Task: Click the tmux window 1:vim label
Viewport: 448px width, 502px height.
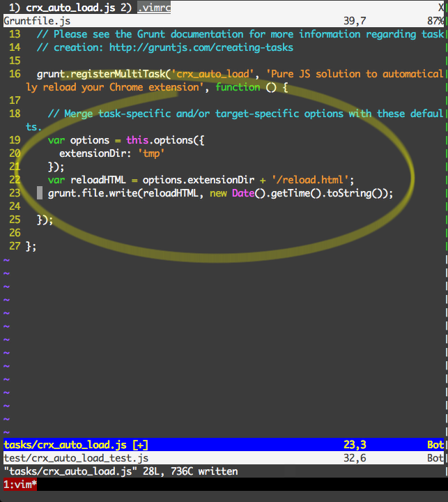Action: coord(20,484)
